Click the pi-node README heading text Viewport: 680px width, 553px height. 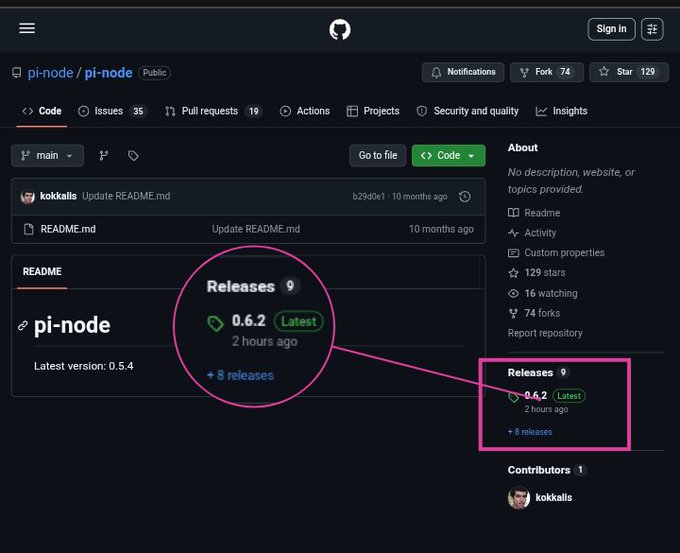[72, 325]
